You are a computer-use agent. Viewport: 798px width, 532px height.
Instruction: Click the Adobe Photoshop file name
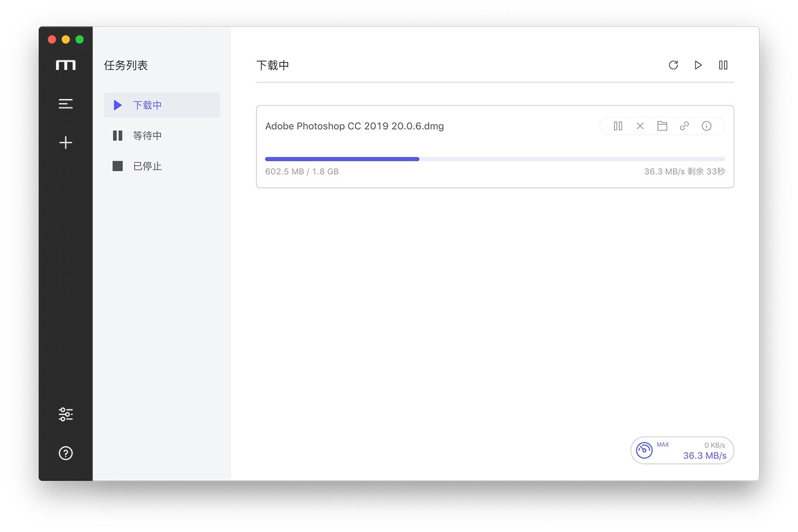[x=354, y=126]
